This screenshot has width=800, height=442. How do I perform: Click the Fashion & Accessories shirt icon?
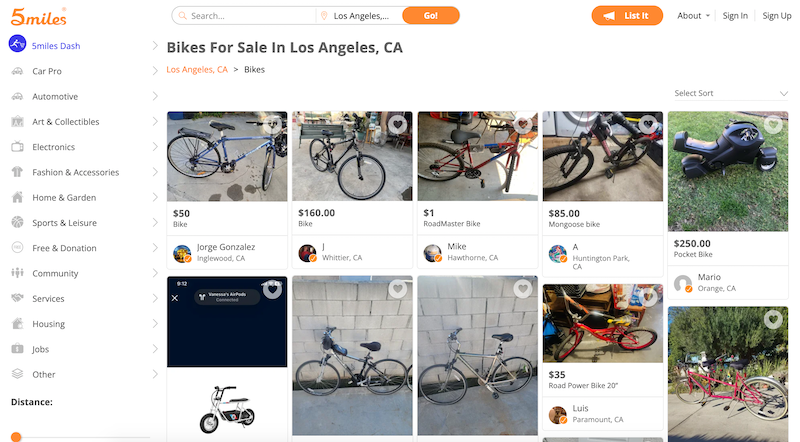[x=17, y=172]
